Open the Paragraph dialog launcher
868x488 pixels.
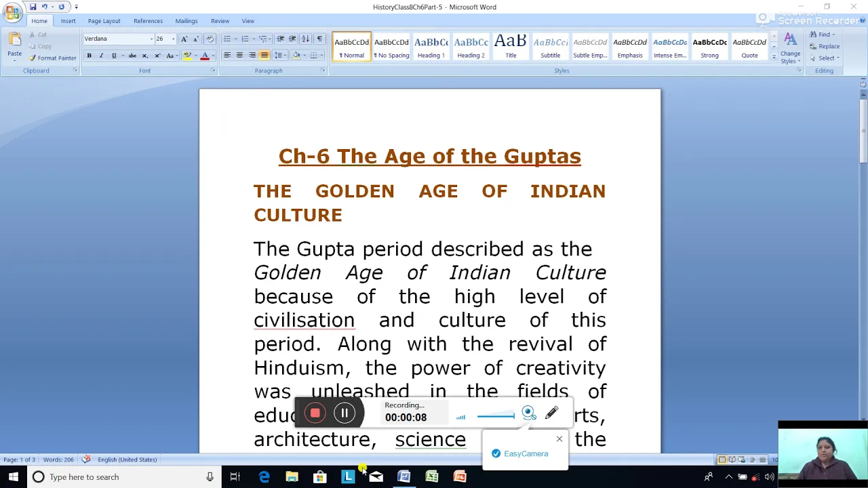coord(323,70)
